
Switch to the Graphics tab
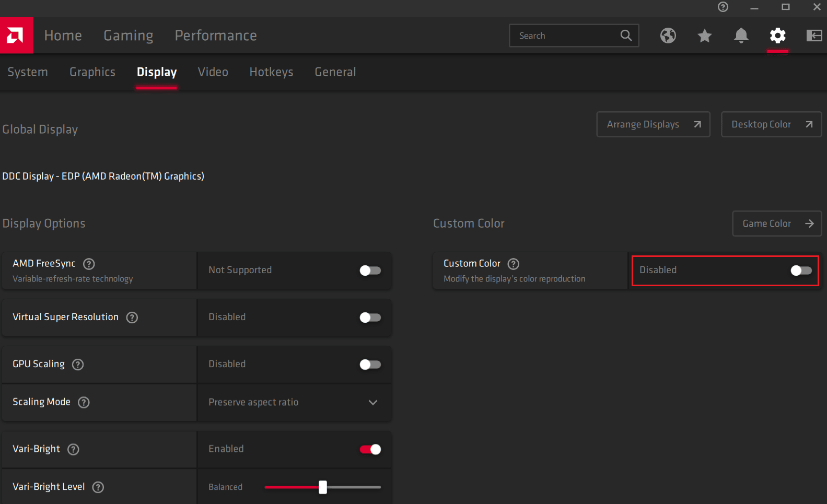pyautogui.click(x=92, y=72)
